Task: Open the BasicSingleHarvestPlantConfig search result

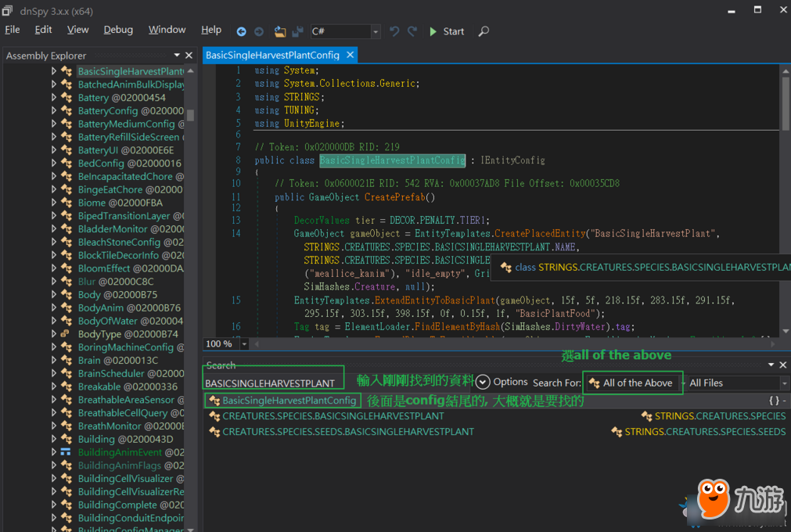Action: pyautogui.click(x=289, y=401)
